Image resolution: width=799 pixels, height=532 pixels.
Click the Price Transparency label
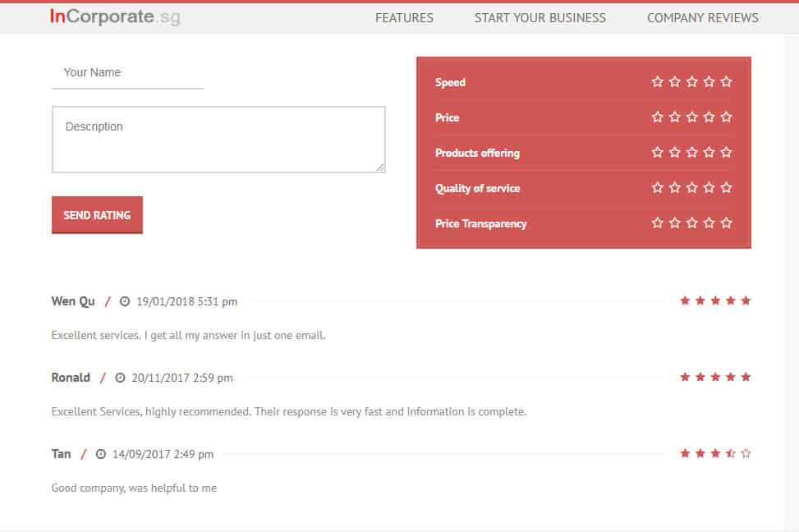[480, 223]
